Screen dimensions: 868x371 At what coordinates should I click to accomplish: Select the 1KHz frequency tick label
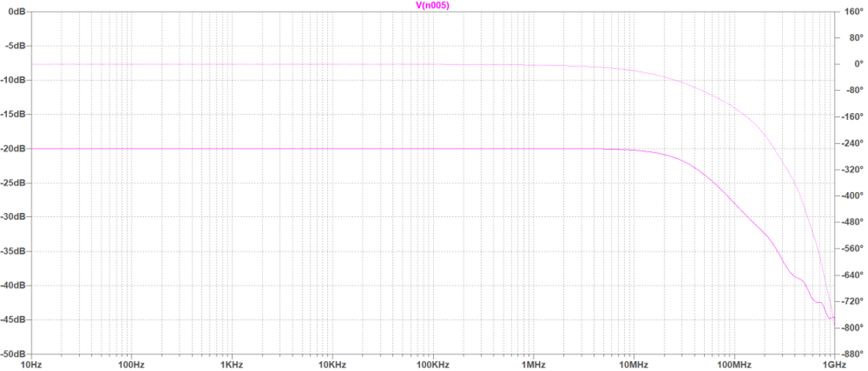point(231,363)
